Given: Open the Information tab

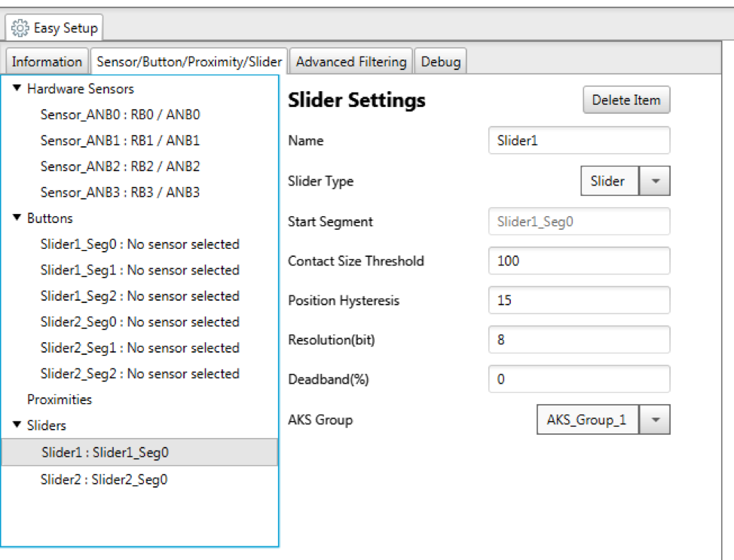Looking at the screenshot, I should 46,61.
